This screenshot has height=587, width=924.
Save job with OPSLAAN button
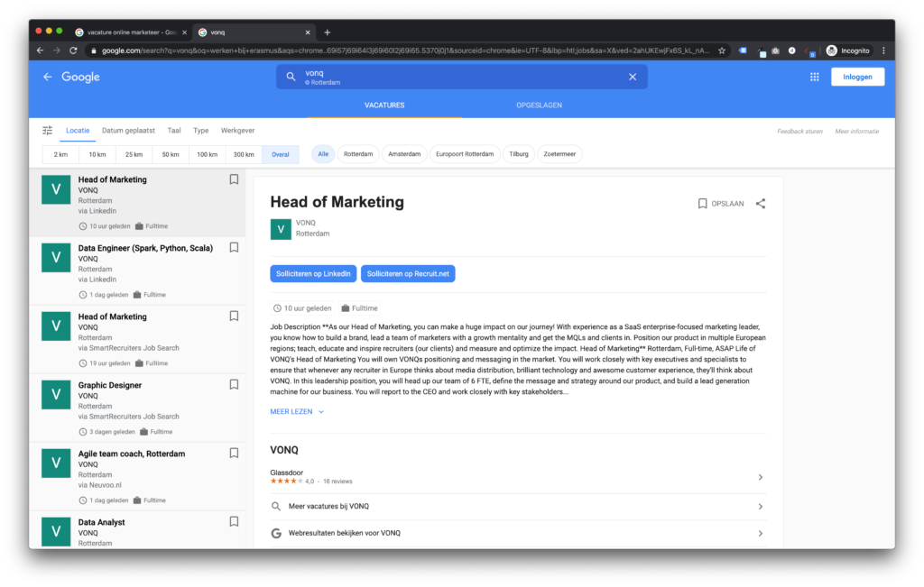[721, 204]
